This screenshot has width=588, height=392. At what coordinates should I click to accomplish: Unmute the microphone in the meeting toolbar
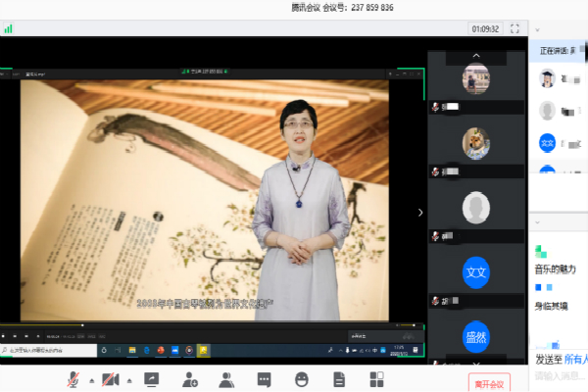point(73,379)
